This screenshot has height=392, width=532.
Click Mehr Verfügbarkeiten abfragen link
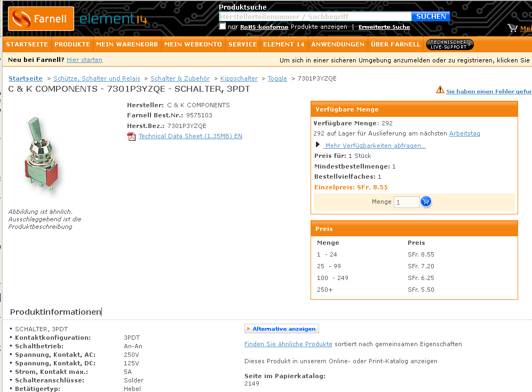click(375, 146)
